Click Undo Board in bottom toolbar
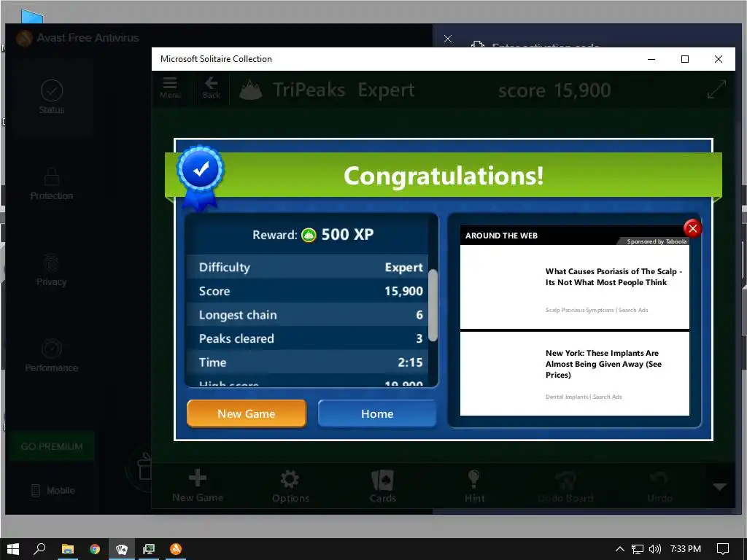Image resolution: width=747 pixels, height=560 pixels. click(565, 486)
